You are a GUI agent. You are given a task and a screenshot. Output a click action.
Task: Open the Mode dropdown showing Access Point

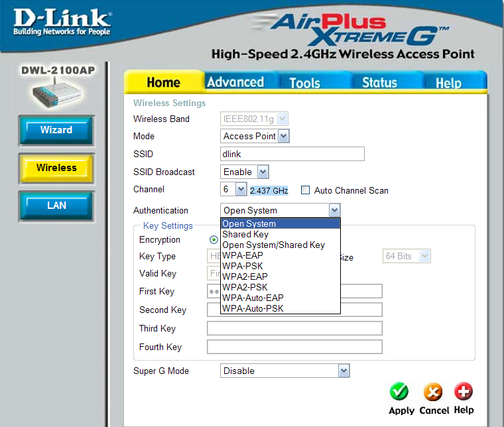(255, 136)
